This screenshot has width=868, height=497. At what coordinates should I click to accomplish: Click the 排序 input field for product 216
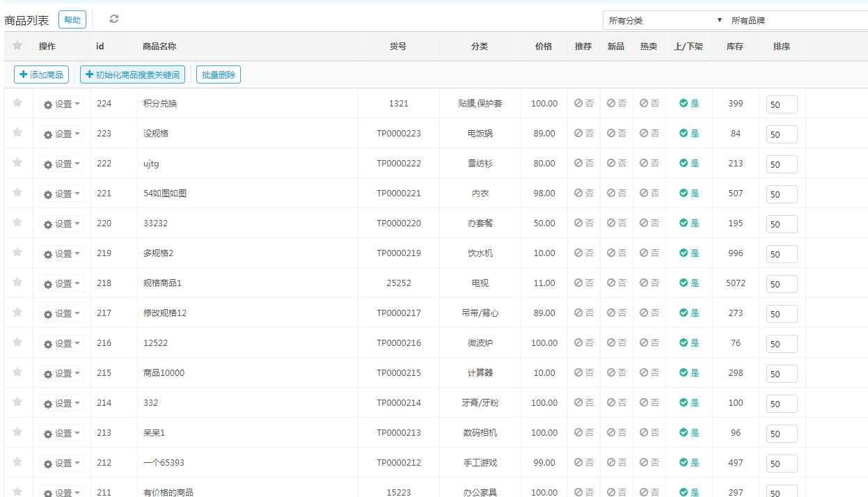click(x=781, y=344)
